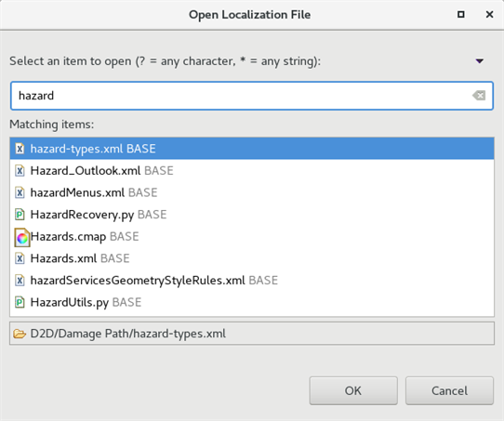The height and width of the screenshot is (421, 504).
Task: Click the color wheel icon for Hazards.cmap
Action: click(22, 238)
